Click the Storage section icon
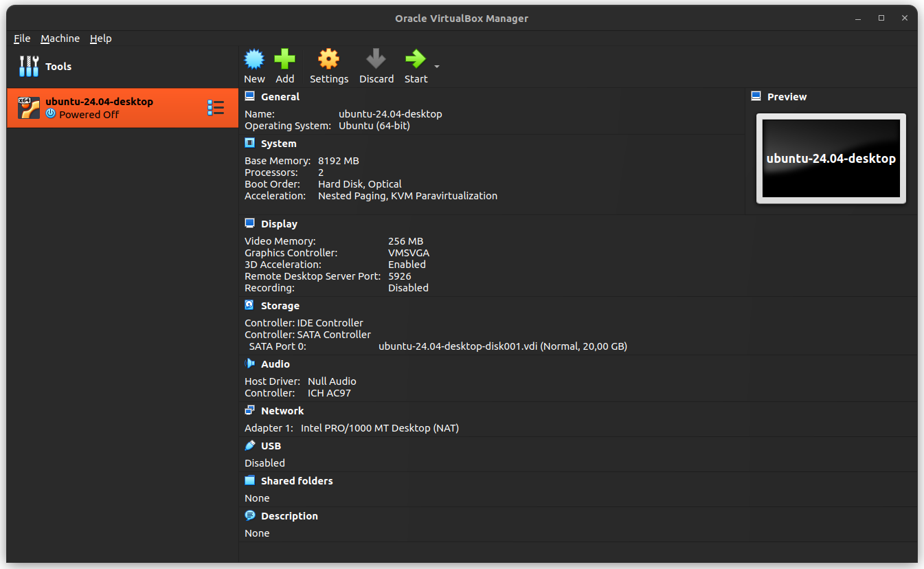Image resolution: width=924 pixels, height=569 pixels. [249, 304]
